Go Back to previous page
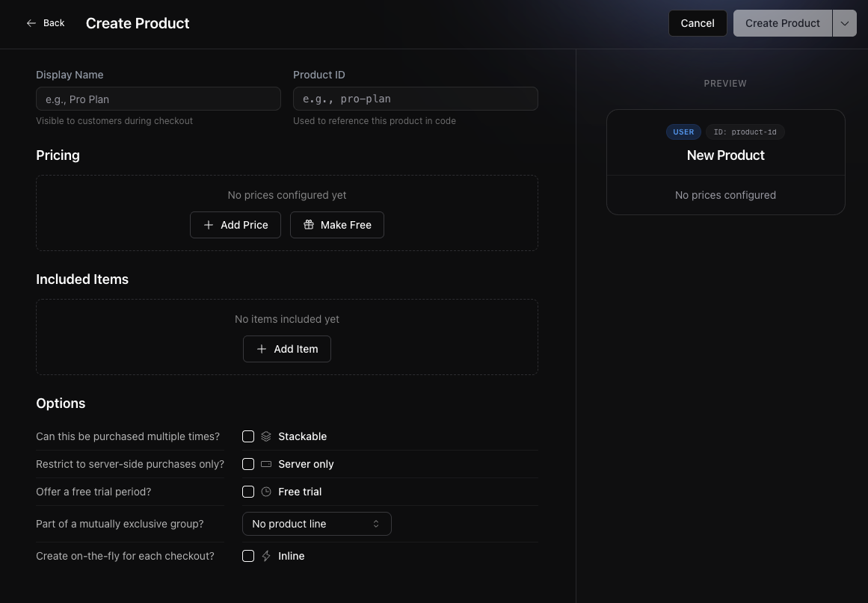Screen dimensions: 868x603 point(46,23)
